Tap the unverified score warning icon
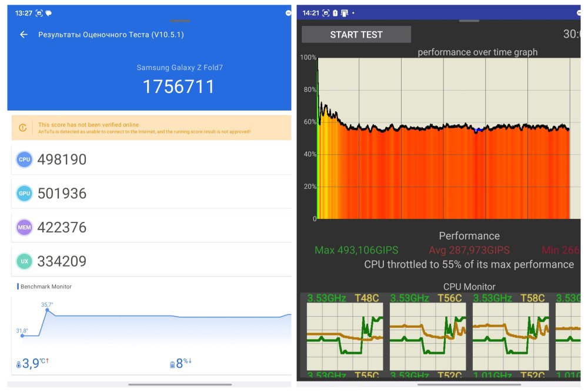This screenshot has width=588, height=392. pyautogui.click(x=22, y=128)
